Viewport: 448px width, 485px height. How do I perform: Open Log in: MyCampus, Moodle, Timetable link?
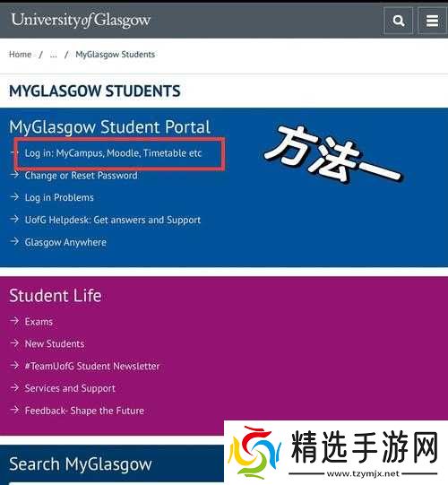[113, 153]
